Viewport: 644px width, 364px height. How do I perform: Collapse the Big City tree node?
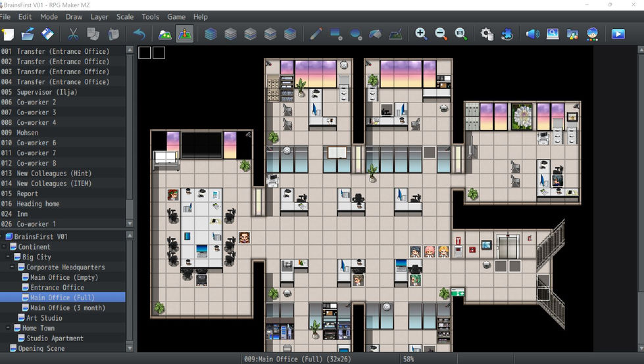8,257
